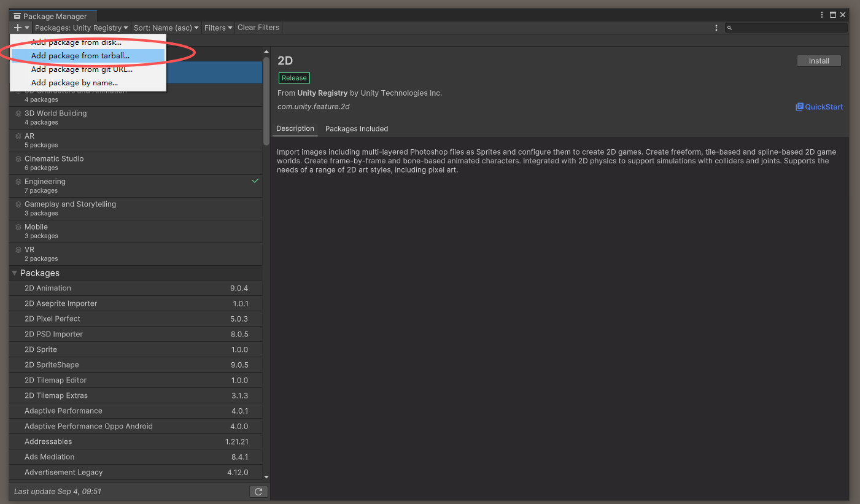Click the dropdown arrow beside the plus button
The height and width of the screenshot is (504, 860).
(25, 27)
